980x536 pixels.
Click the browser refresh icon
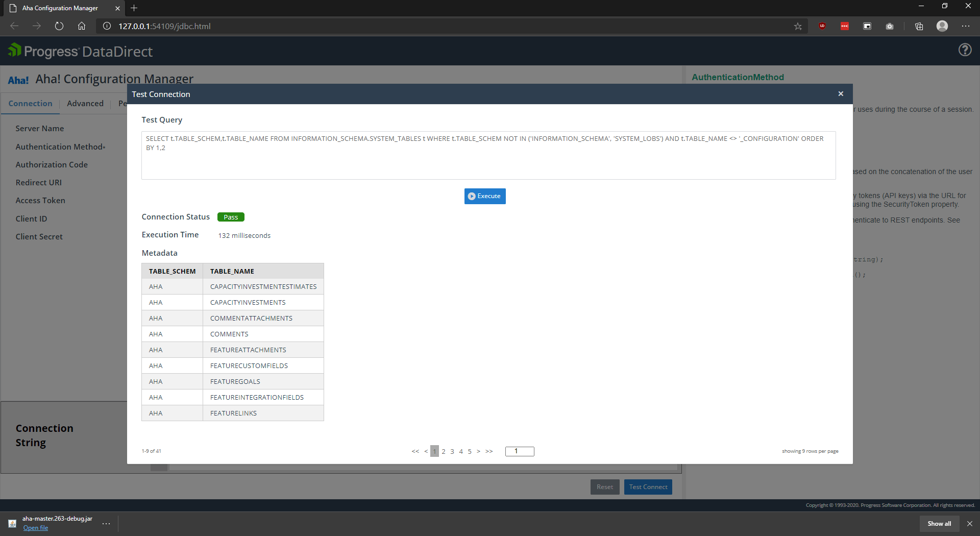click(x=59, y=26)
